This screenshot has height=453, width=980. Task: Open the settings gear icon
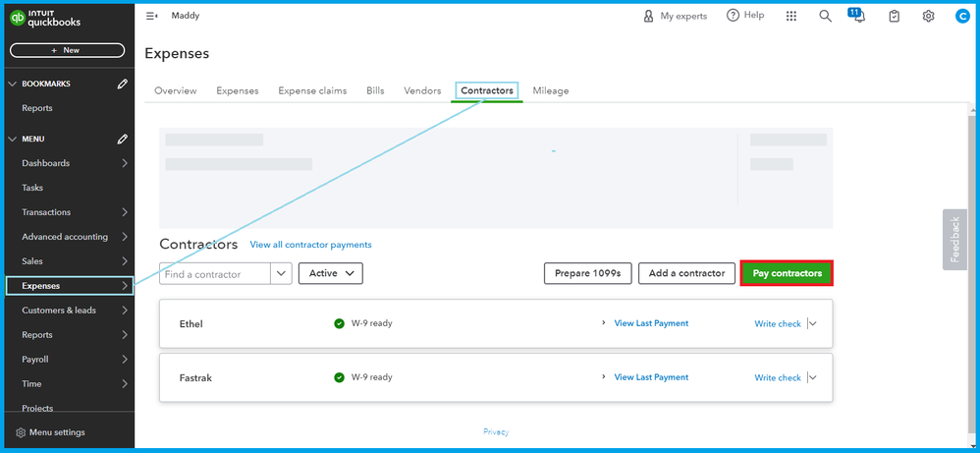pyautogui.click(x=928, y=16)
